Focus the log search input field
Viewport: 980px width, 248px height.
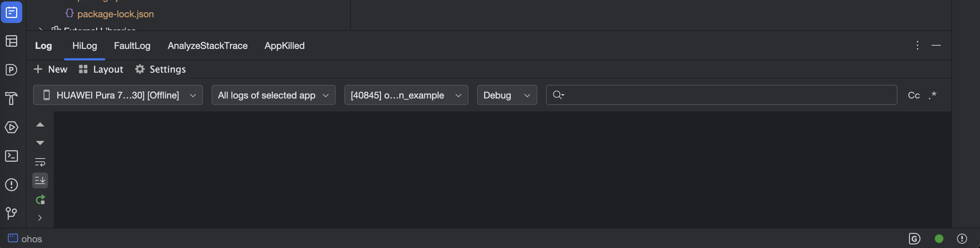coord(721,95)
